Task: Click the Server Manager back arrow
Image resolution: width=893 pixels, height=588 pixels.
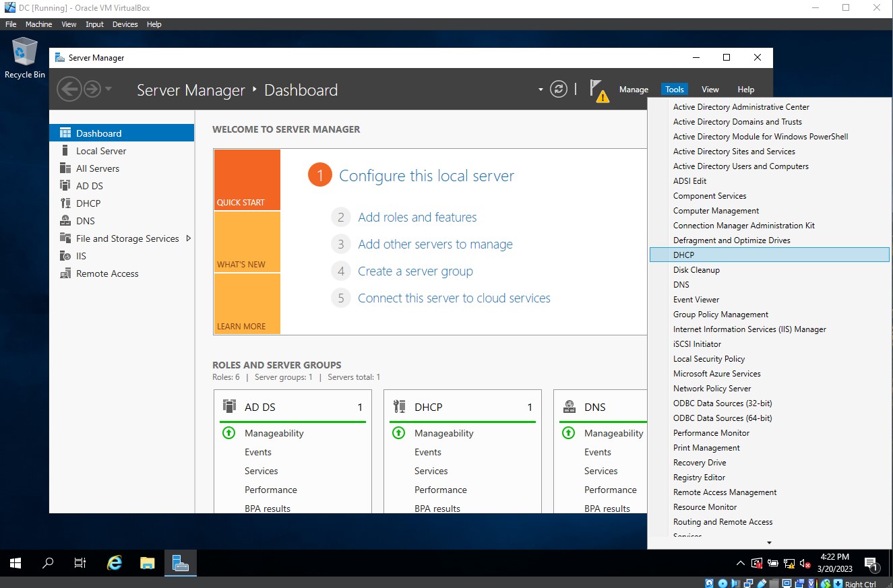Action: point(69,90)
